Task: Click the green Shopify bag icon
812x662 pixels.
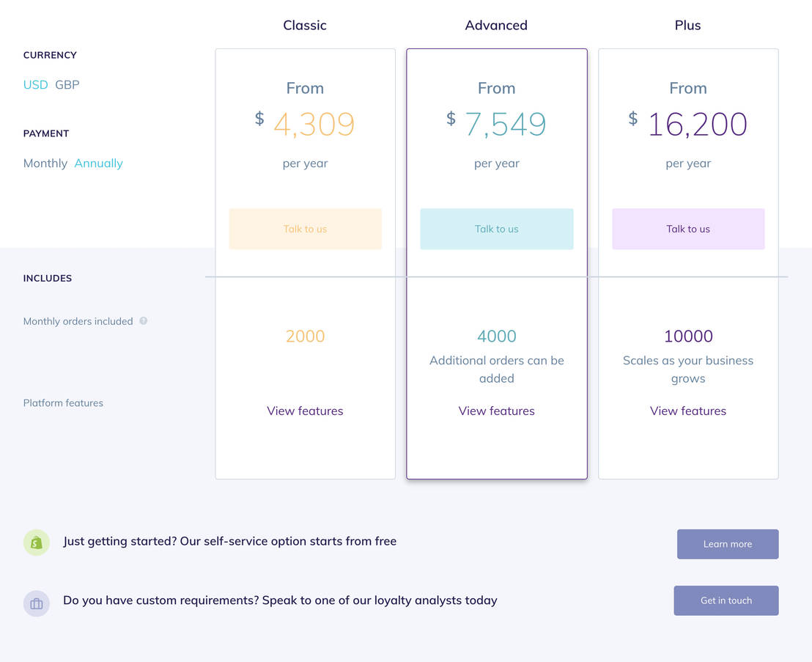Action: (36, 543)
